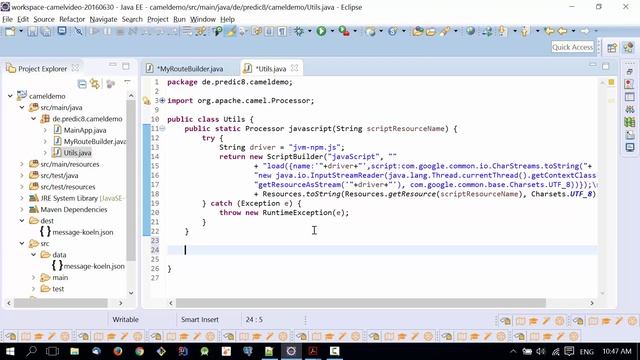Toggle Link with Editor in Project Explorer
The height and width of the screenshot is (360, 640).
click(x=95, y=84)
